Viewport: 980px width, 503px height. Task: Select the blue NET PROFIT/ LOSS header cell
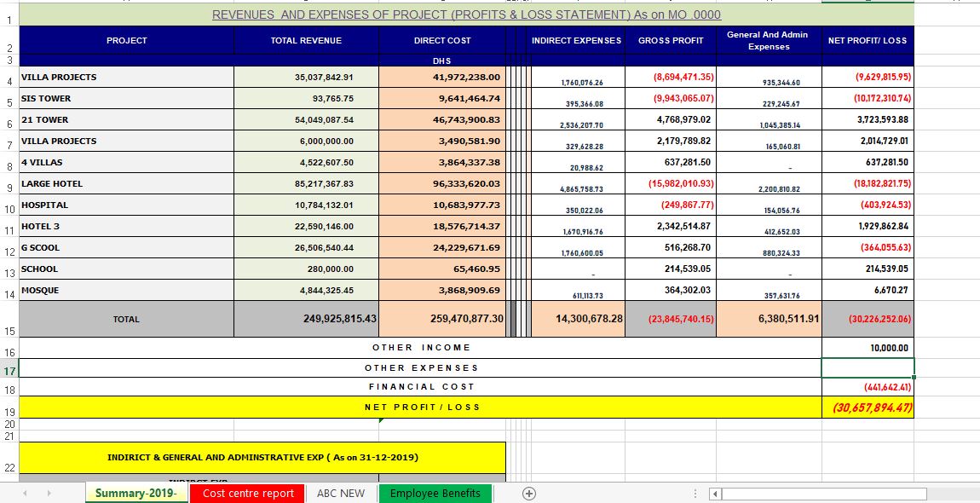coord(868,40)
